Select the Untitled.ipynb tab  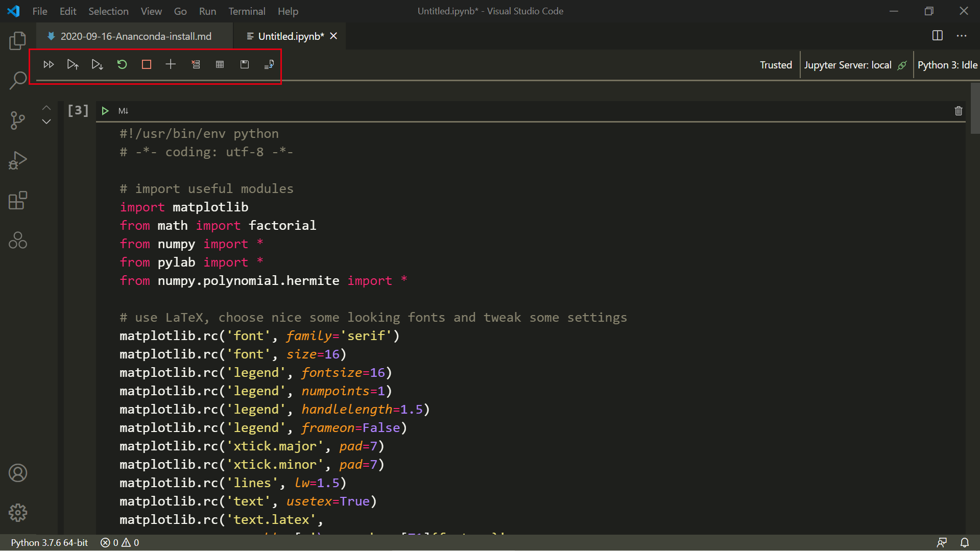(291, 36)
